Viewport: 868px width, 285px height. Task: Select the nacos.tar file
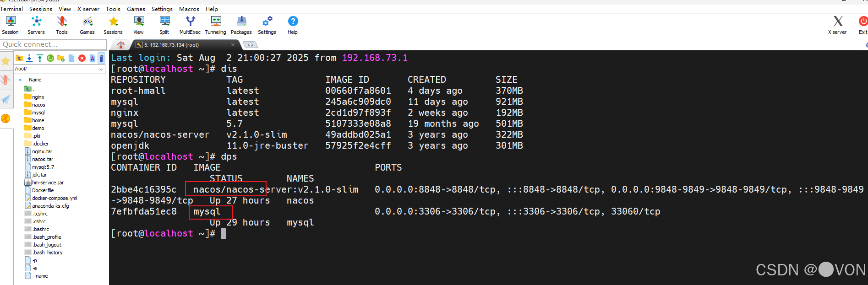coord(39,159)
